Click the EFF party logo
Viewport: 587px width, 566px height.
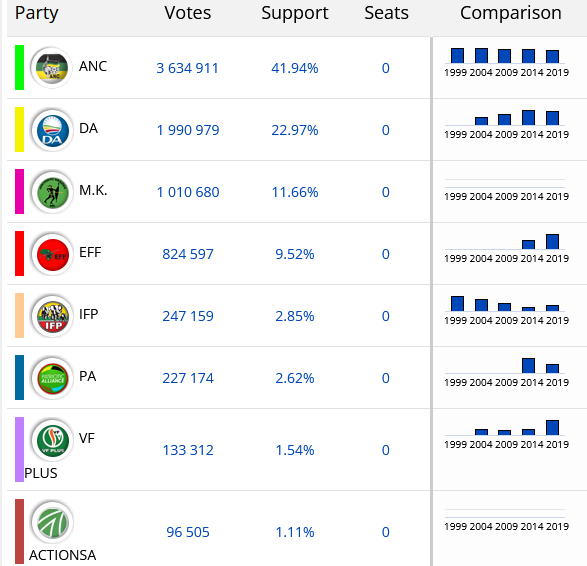click(x=52, y=254)
